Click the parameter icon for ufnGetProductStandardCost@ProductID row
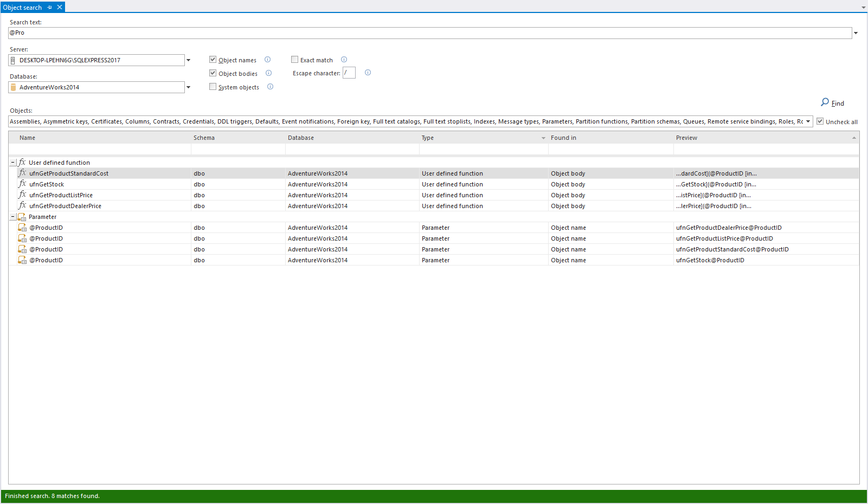The image size is (868, 504). click(22, 249)
